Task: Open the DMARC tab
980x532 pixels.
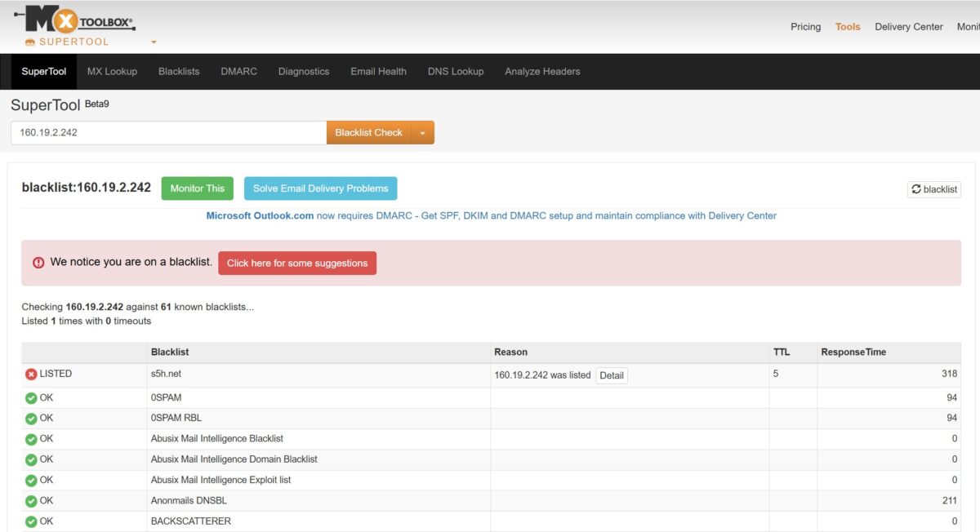Action: [x=238, y=72]
